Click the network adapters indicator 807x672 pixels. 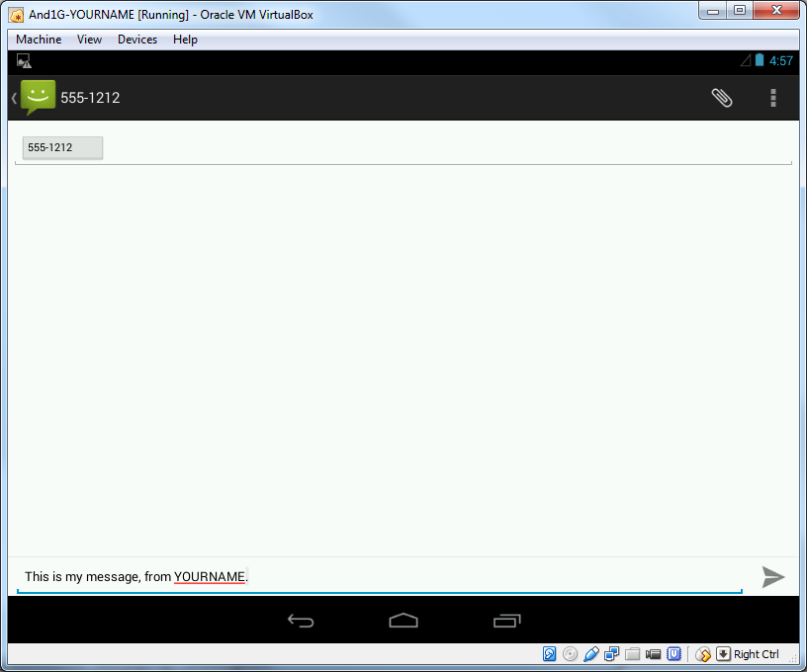611,654
